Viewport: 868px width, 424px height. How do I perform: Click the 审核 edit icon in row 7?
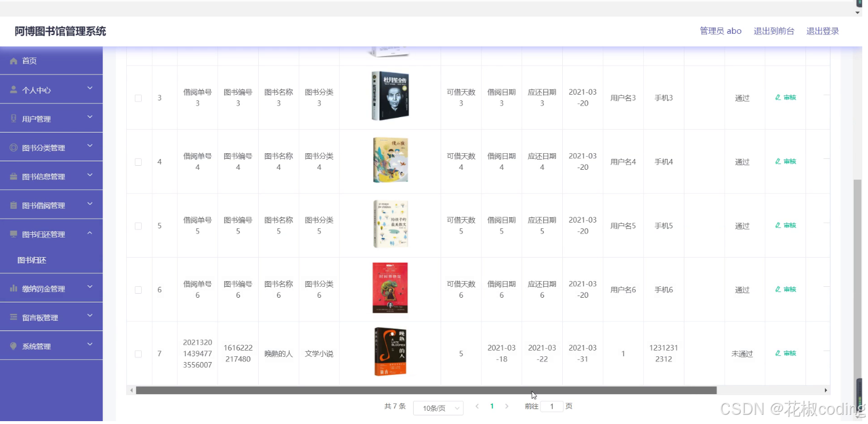tap(778, 353)
